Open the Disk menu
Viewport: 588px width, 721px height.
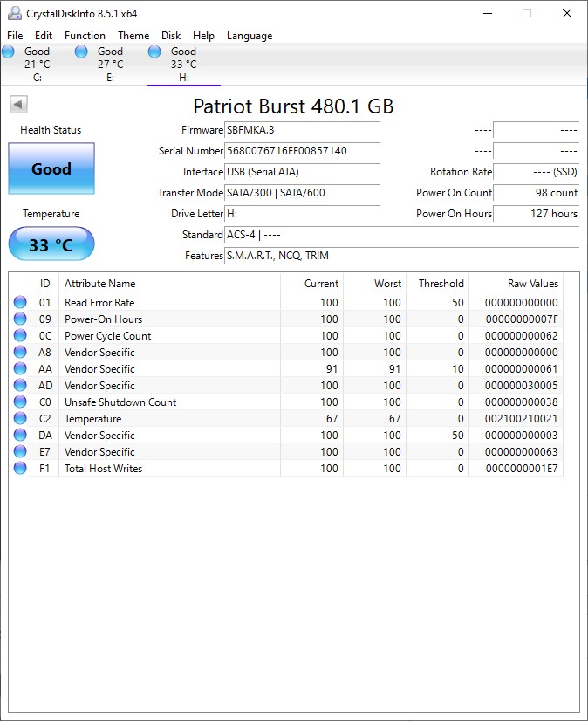pyautogui.click(x=171, y=36)
